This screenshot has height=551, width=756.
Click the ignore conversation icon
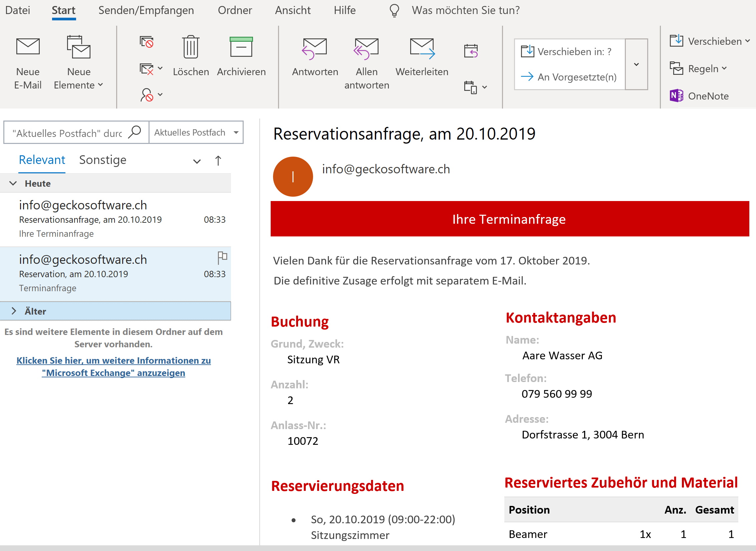click(x=147, y=42)
